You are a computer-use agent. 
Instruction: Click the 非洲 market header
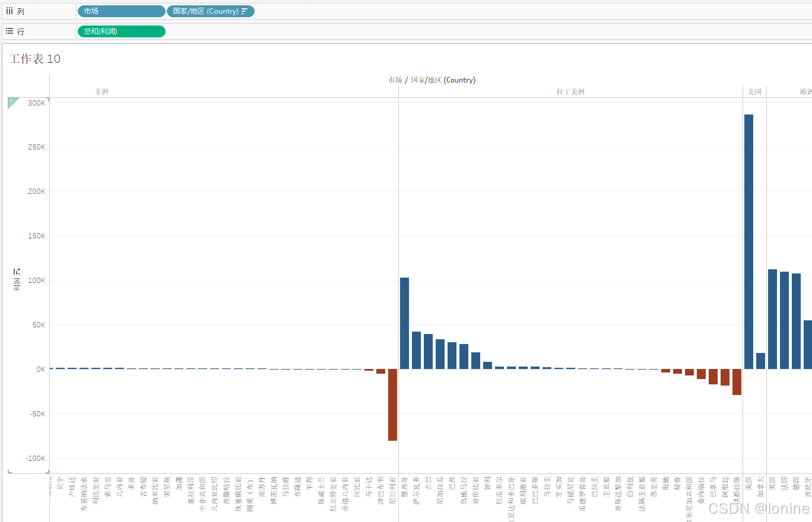(102, 91)
